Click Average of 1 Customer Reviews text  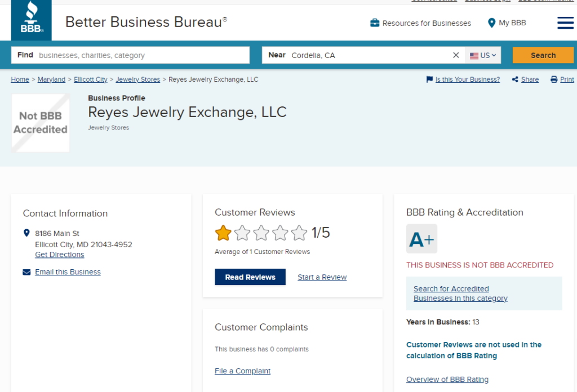click(263, 252)
